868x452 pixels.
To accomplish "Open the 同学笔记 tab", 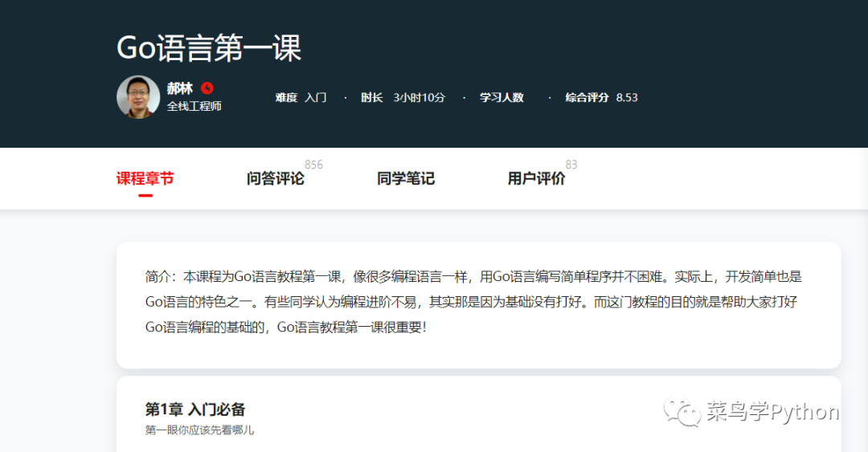I will point(406,179).
